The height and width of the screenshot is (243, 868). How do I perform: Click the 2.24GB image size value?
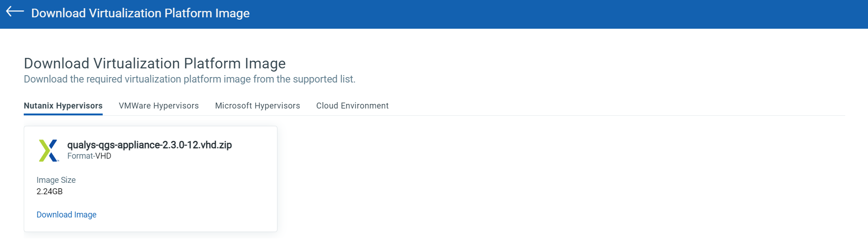point(49,191)
